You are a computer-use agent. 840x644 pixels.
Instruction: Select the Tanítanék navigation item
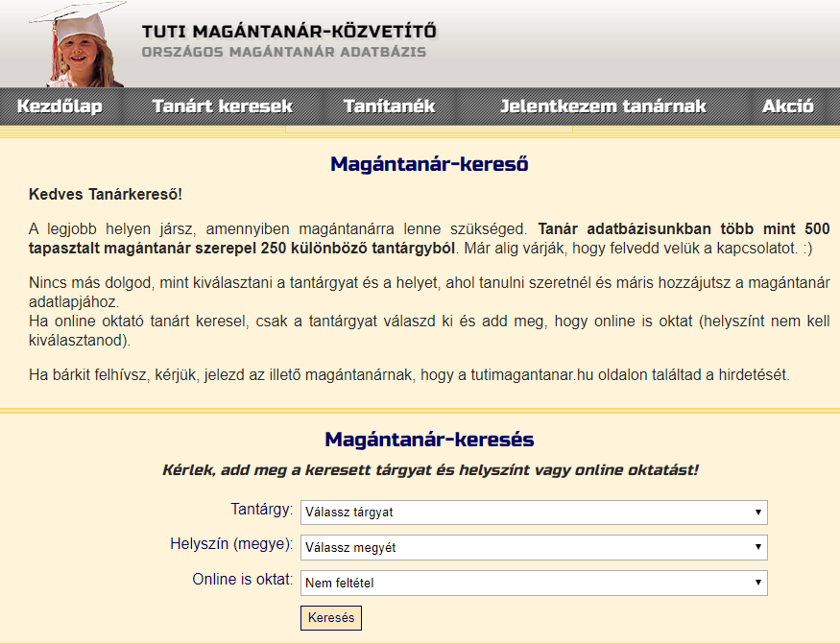[x=389, y=107]
